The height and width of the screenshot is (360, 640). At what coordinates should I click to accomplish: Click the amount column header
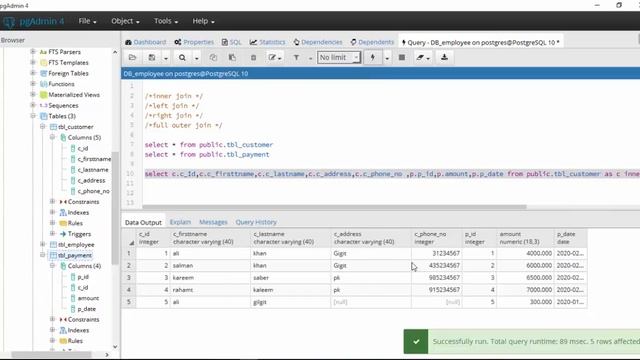525,238
